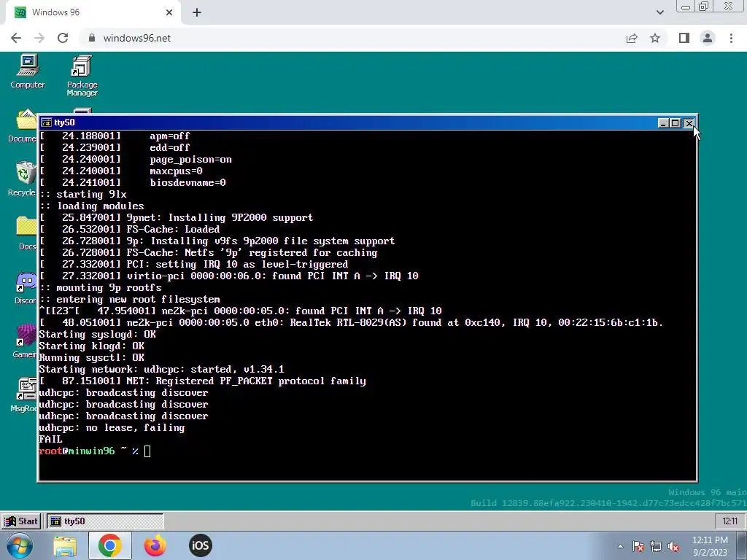Open the Chrome profile menu
Image resolution: width=747 pixels, height=560 pixels.
click(708, 38)
